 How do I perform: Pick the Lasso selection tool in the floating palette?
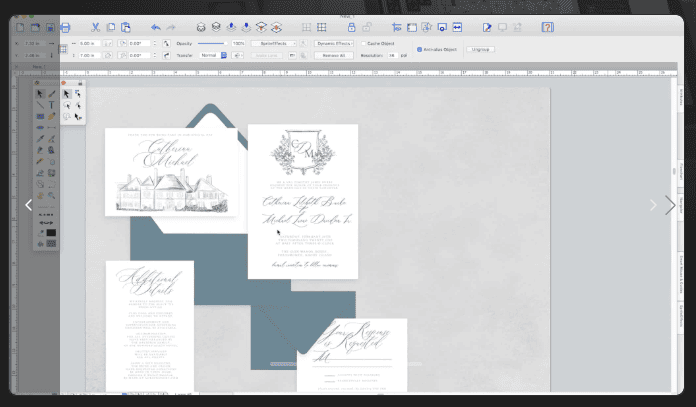tap(67, 105)
